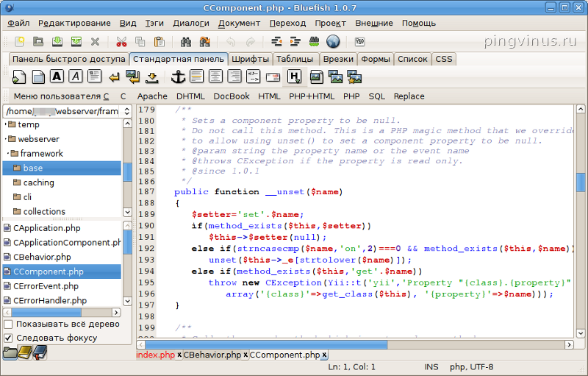Click the editor vertical scrollbar thumb

[581, 182]
